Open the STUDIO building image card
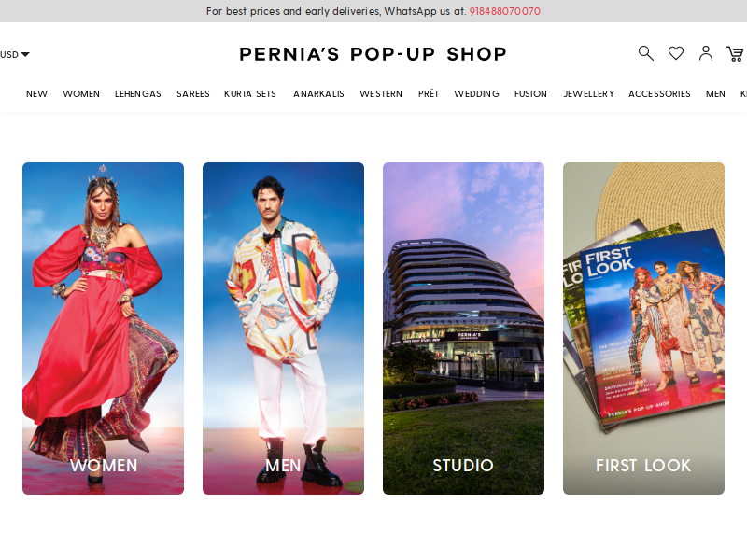The height and width of the screenshot is (560, 747). click(463, 329)
